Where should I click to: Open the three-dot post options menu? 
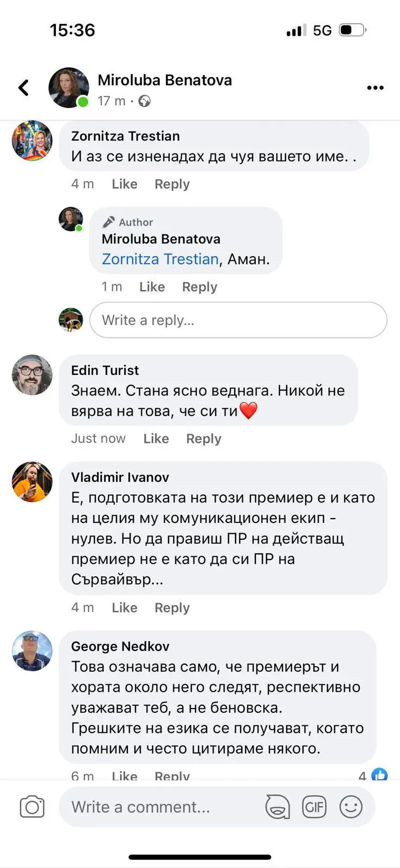(x=375, y=88)
